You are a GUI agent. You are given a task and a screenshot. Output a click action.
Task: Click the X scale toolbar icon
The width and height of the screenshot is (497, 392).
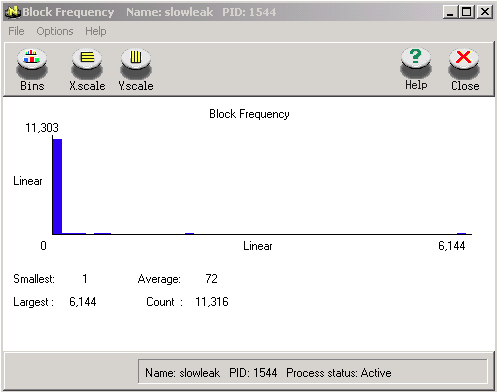[87, 70]
